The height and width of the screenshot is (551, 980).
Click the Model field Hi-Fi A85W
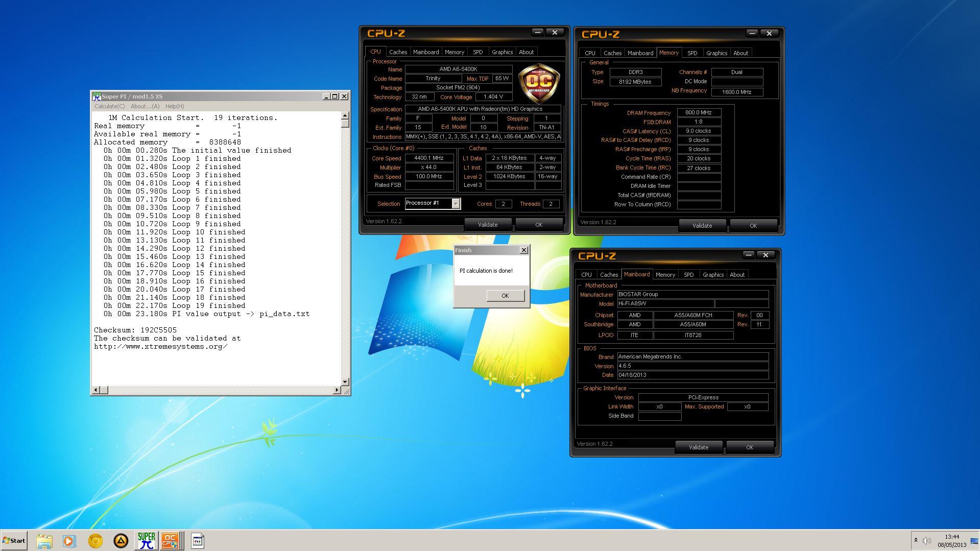[665, 303]
